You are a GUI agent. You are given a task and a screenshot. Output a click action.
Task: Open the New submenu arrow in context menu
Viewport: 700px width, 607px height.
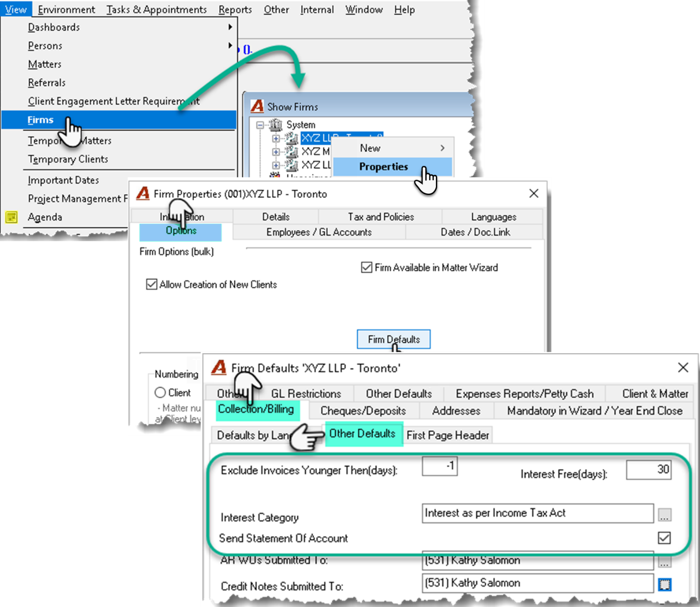coord(443,148)
